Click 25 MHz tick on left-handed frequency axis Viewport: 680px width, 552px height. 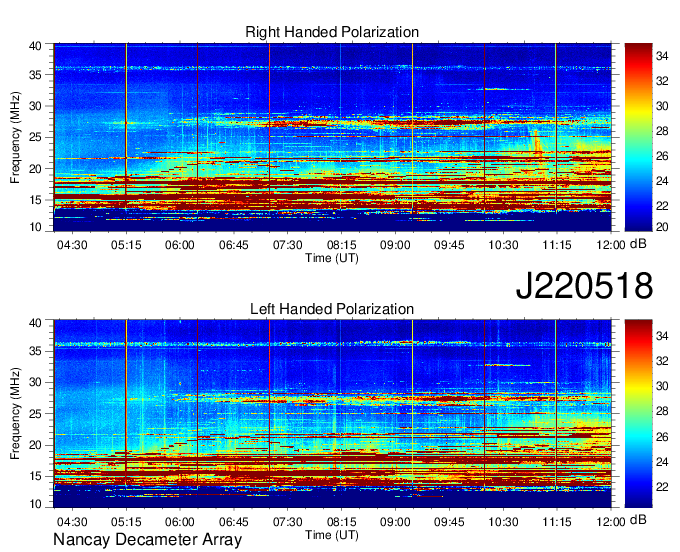pos(35,414)
